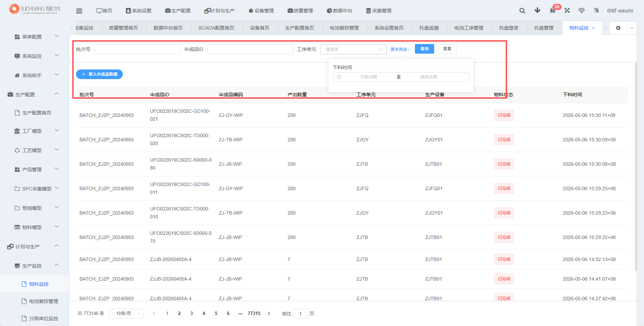Expand 工厂模型 in the sidebar
This screenshot has width=644, height=326.
coord(34,131)
